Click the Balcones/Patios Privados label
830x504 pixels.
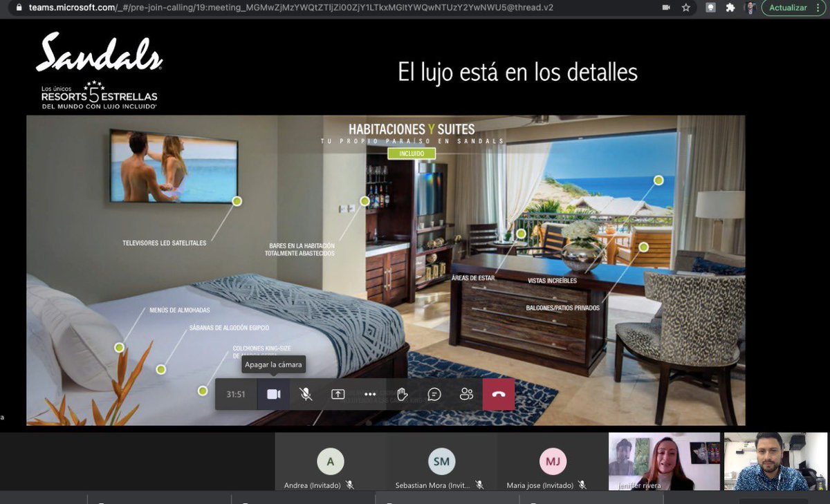[x=562, y=308]
